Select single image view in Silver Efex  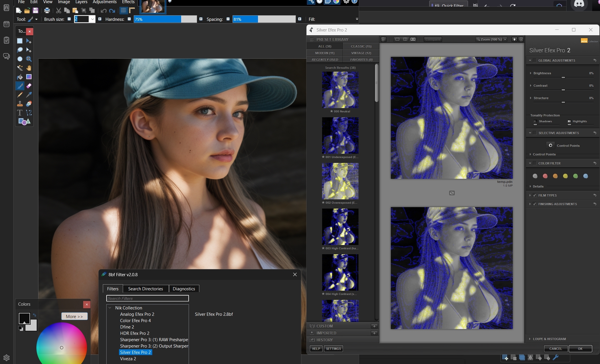point(397,39)
